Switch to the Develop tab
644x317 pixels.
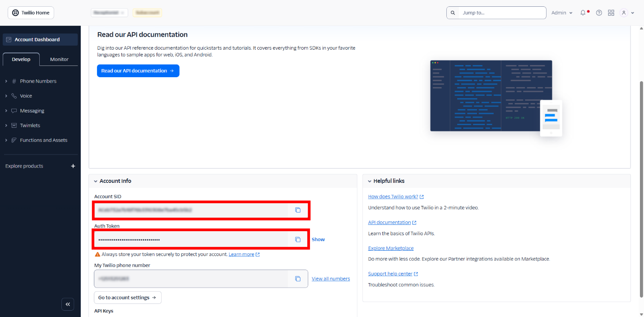[x=21, y=59]
